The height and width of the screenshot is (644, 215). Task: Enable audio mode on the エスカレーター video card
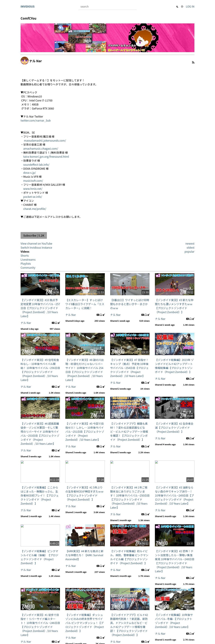101,315
